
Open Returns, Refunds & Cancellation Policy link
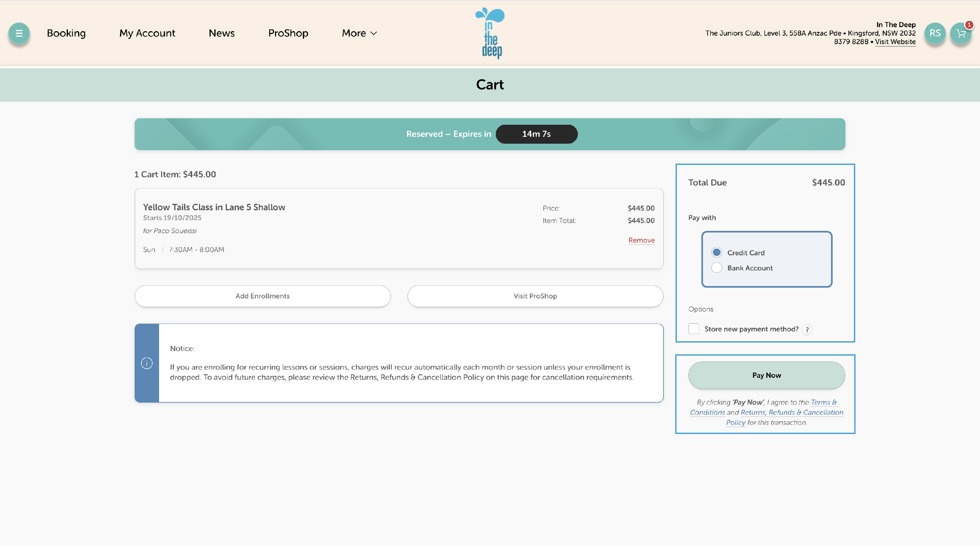coord(791,412)
